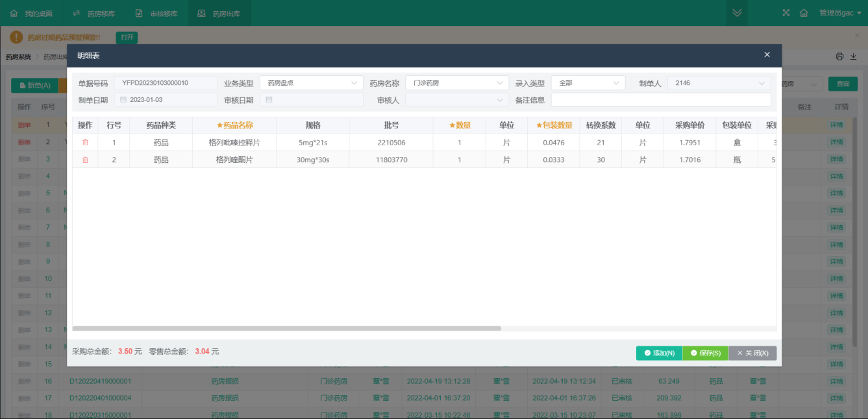Open the 录入类型 dropdown showing 全部
The width and height of the screenshot is (868, 419).
click(x=588, y=83)
